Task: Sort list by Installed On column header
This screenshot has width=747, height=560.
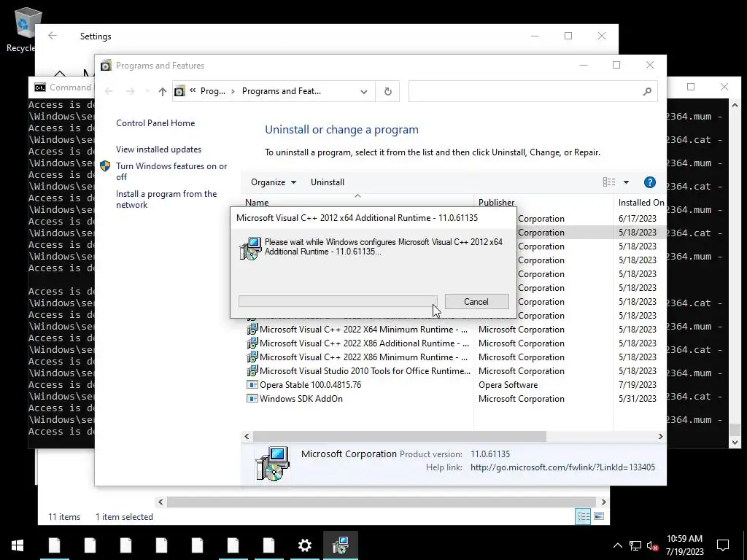Action: tap(640, 203)
